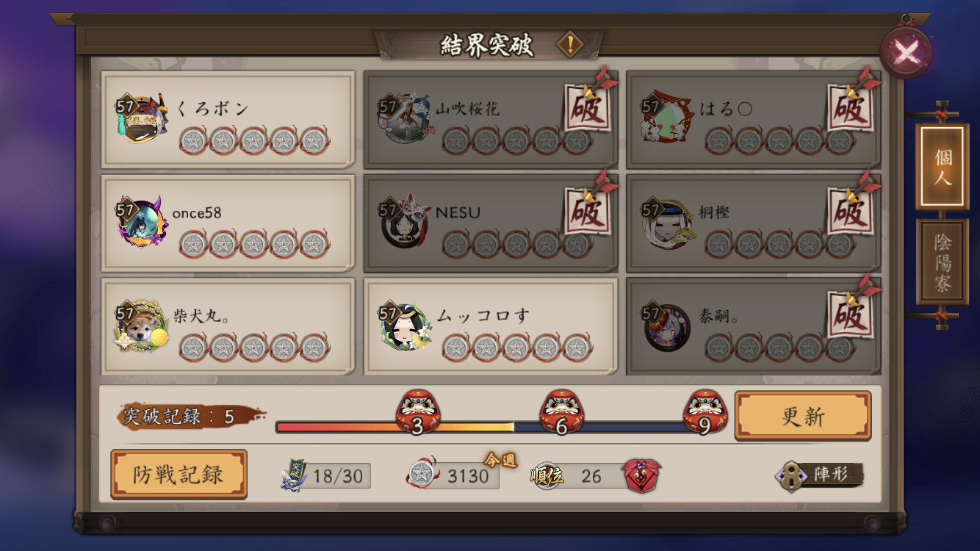Challenge the くろボン barrier card
The width and height of the screenshot is (980, 551).
coord(228,119)
